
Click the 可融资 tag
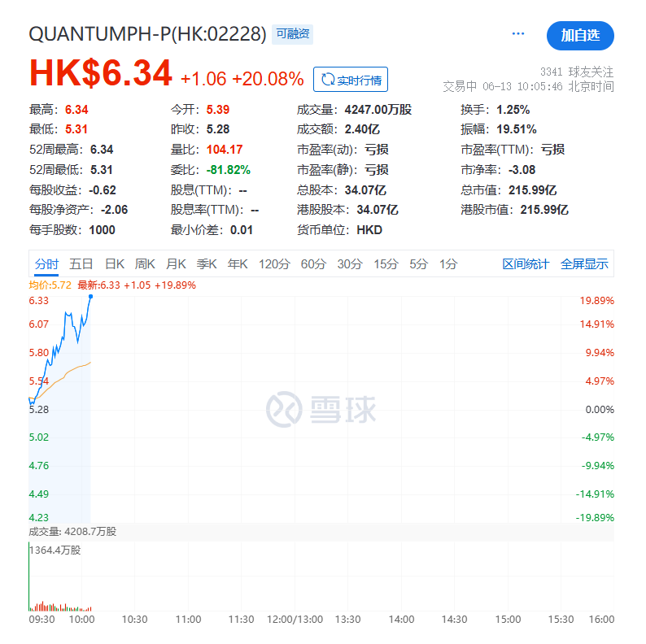coord(293,34)
